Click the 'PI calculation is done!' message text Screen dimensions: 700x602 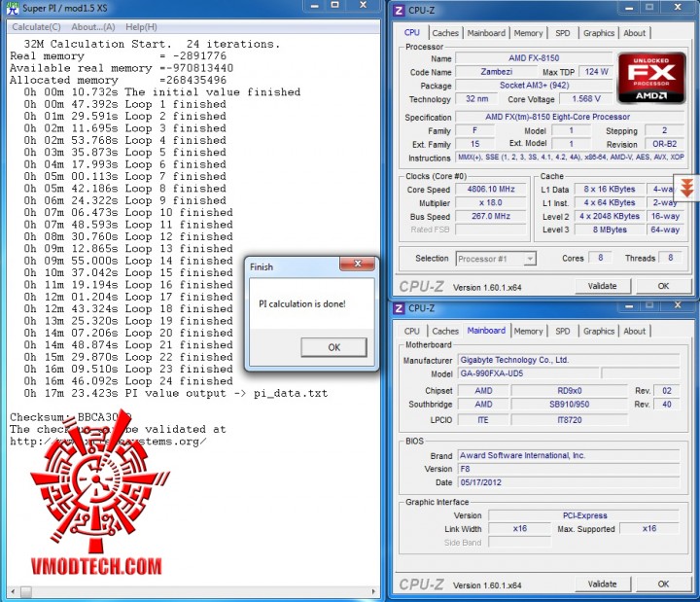302,304
